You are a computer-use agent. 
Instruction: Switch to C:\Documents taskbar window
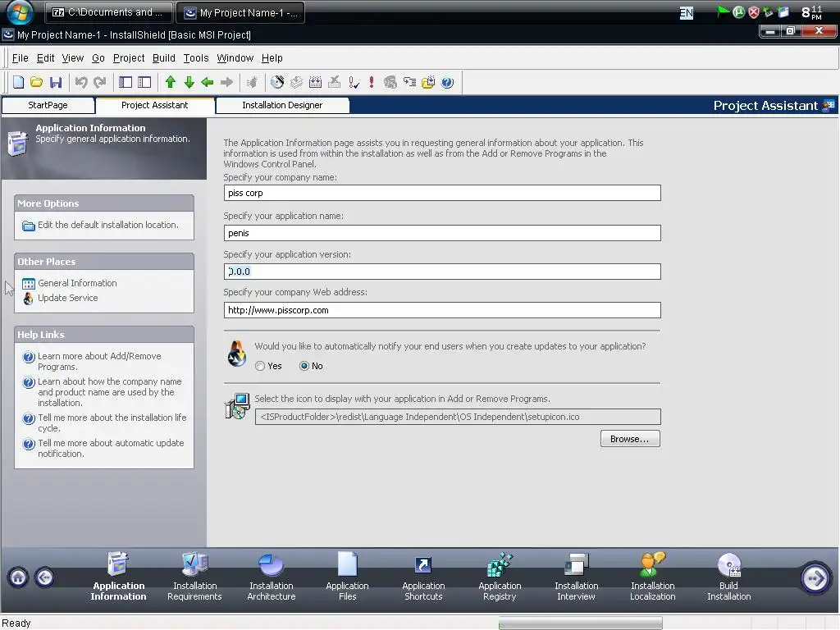pyautogui.click(x=109, y=12)
